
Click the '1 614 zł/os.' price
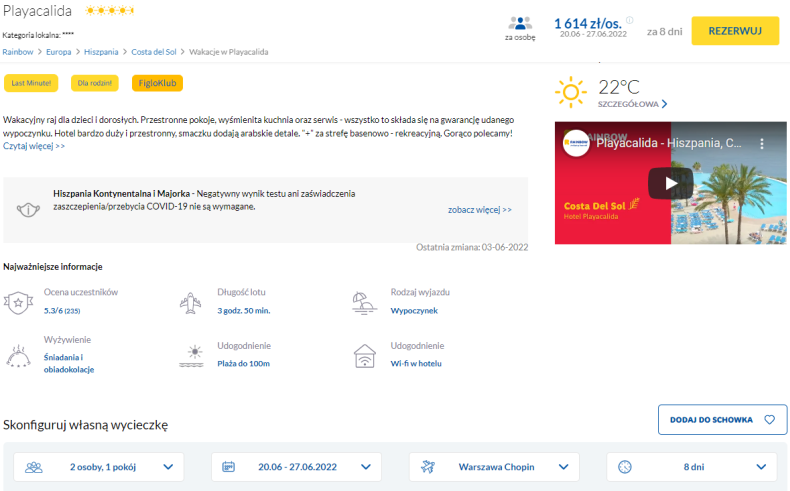point(587,23)
